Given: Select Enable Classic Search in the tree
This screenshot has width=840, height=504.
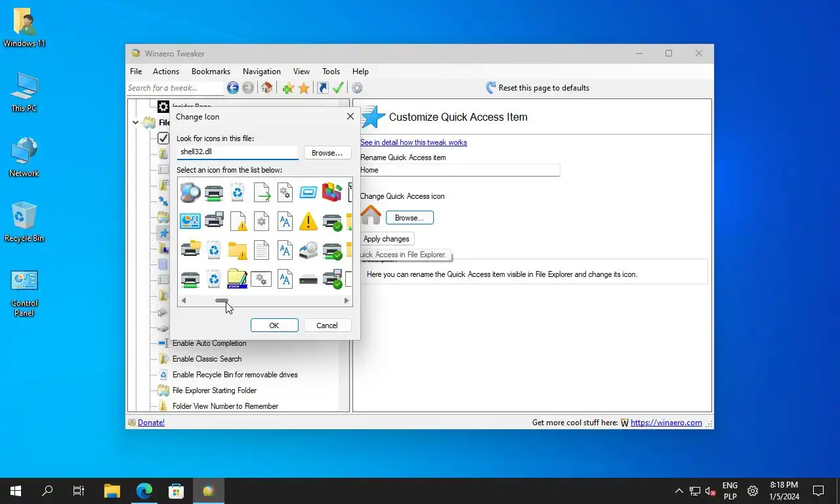Looking at the screenshot, I should click(x=207, y=359).
